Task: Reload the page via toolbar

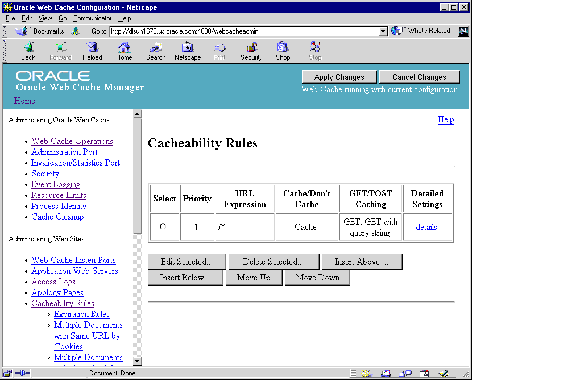Action: (x=92, y=51)
